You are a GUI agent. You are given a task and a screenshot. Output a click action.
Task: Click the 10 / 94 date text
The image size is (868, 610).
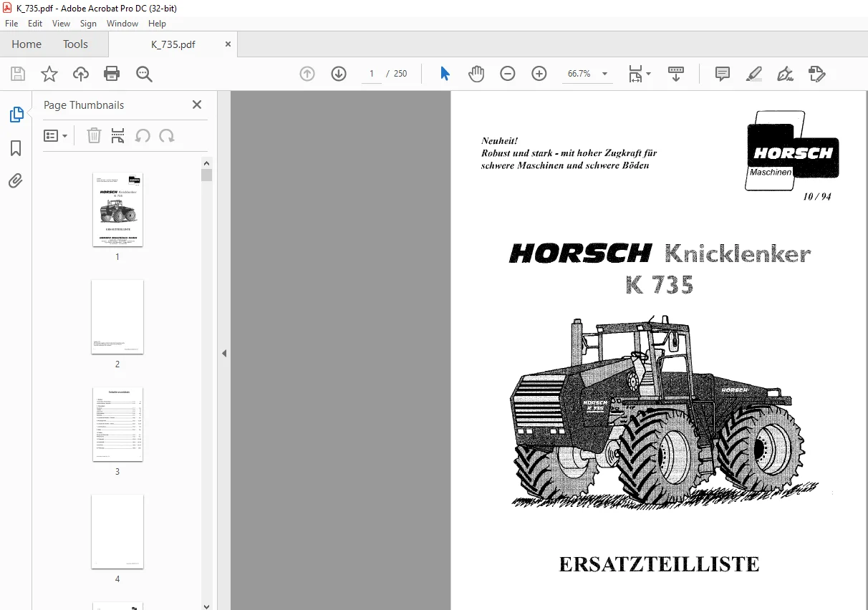click(x=817, y=197)
